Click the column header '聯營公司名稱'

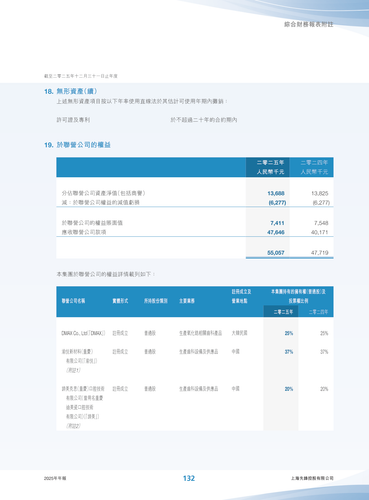click(x=73, y=301)
